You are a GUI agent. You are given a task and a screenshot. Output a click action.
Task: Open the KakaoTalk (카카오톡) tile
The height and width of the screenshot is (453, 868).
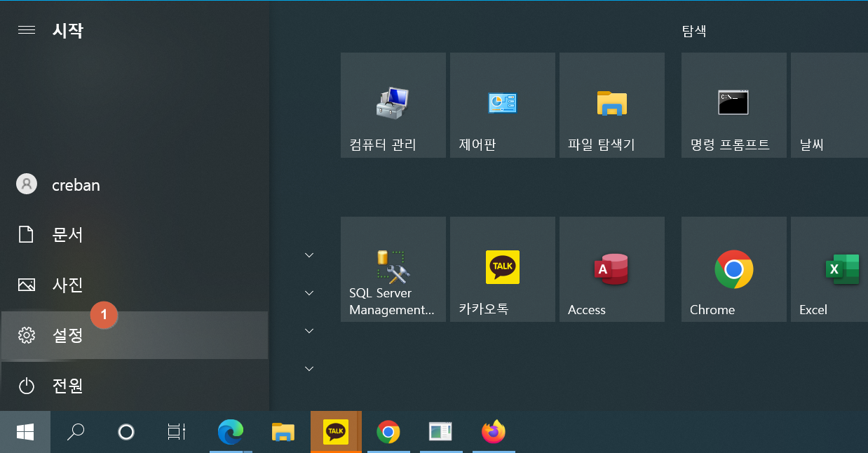coord(503,269)
